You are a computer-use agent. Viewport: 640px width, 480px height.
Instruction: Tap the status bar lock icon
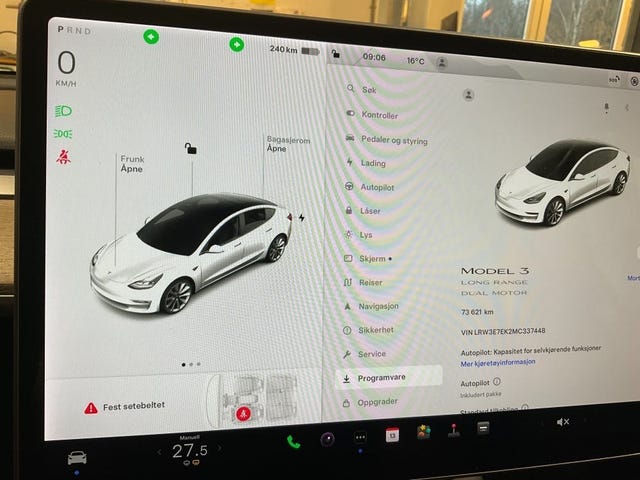click(336, 53)
